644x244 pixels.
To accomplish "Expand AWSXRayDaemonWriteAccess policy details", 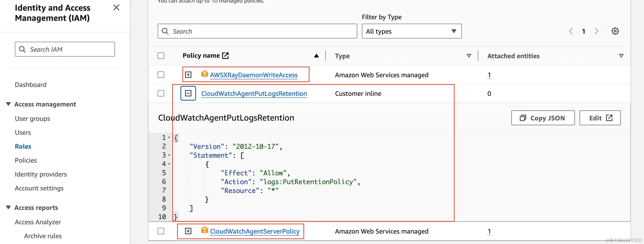I will pos(188,75).
